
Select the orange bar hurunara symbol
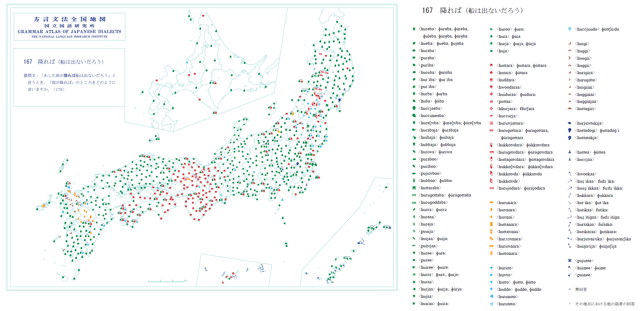491,202
